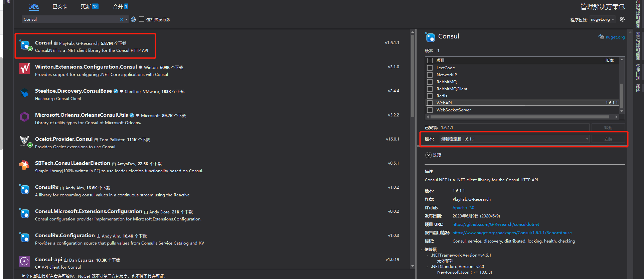The height and width of the screenshot is (279, 644).
Task: Click the Consul-api package icon
Action: point(24,261)
